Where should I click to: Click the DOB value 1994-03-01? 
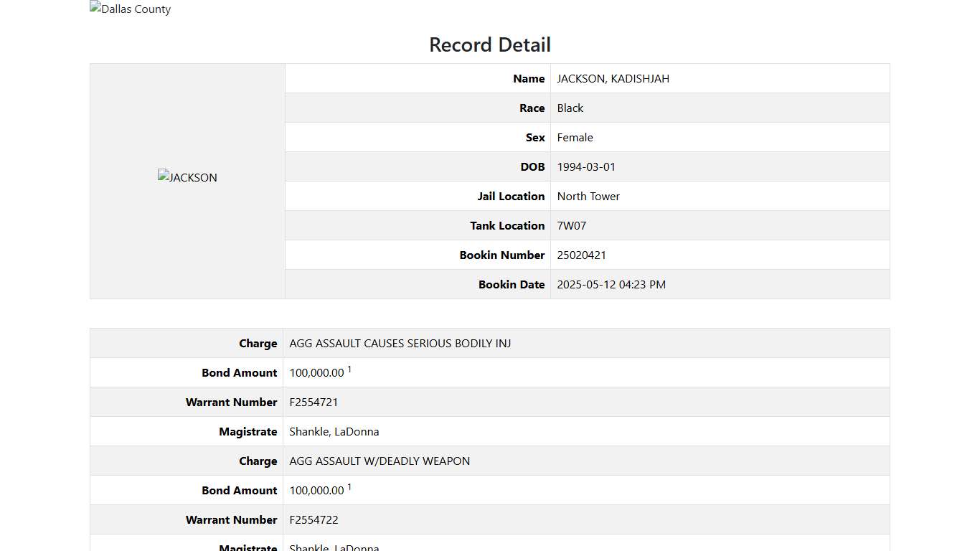586,166
